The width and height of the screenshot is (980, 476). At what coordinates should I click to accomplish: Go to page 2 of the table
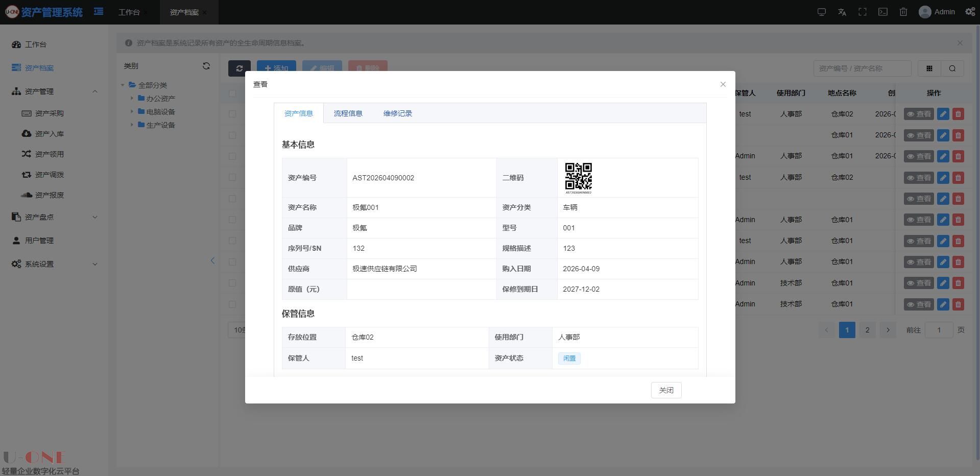867,330
